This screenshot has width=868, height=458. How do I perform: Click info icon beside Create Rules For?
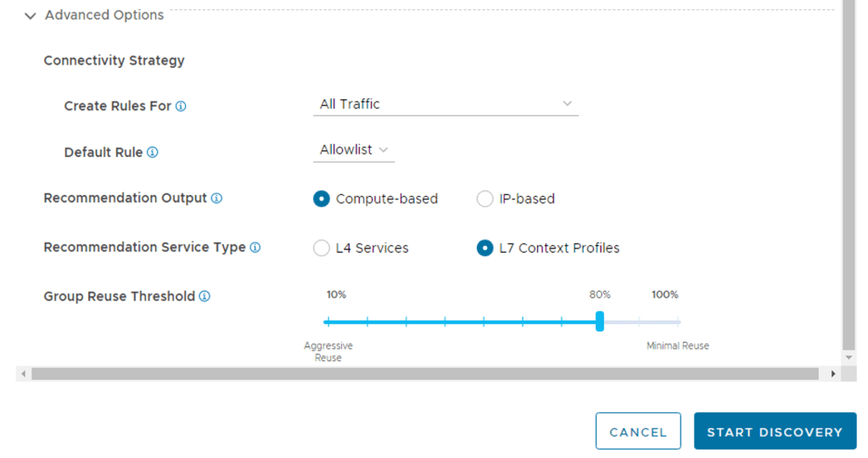click(181, 107)
